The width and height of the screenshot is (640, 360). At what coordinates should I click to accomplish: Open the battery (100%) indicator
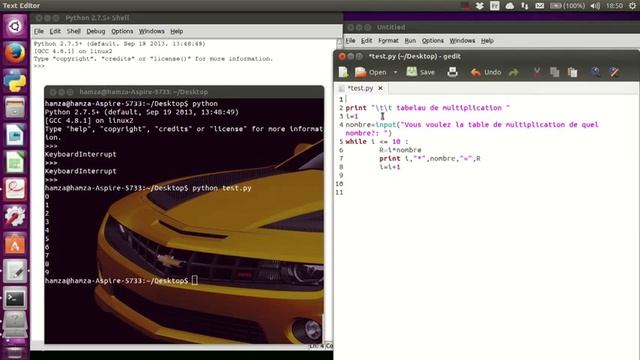pos(567,6)
